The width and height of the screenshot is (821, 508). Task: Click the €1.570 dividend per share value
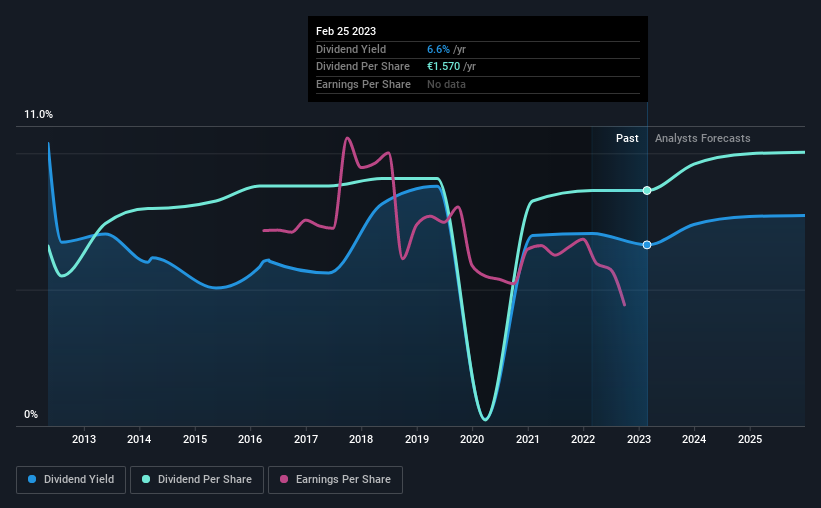443,67
